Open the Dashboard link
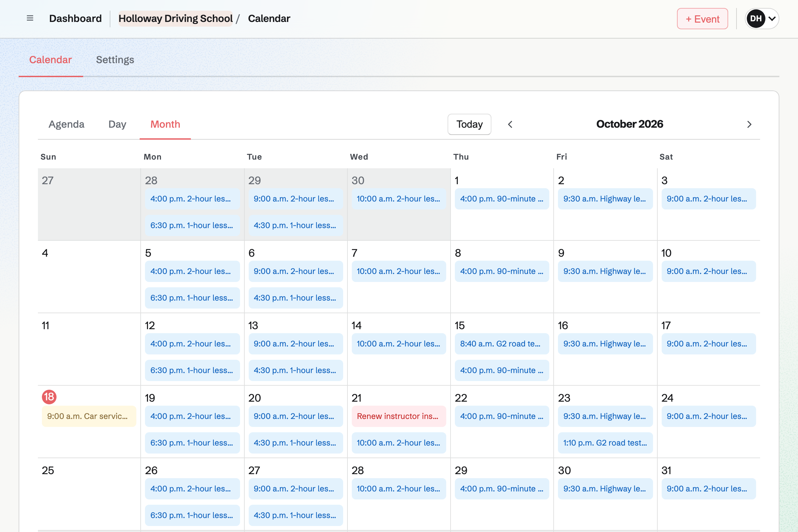This screenshot has height=532, width=798. [x=75, y=18]
